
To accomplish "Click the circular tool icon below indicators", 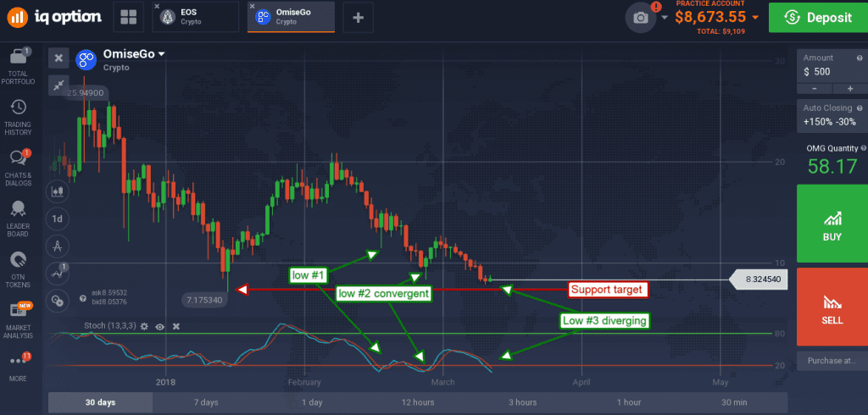I will click(57, 300).
